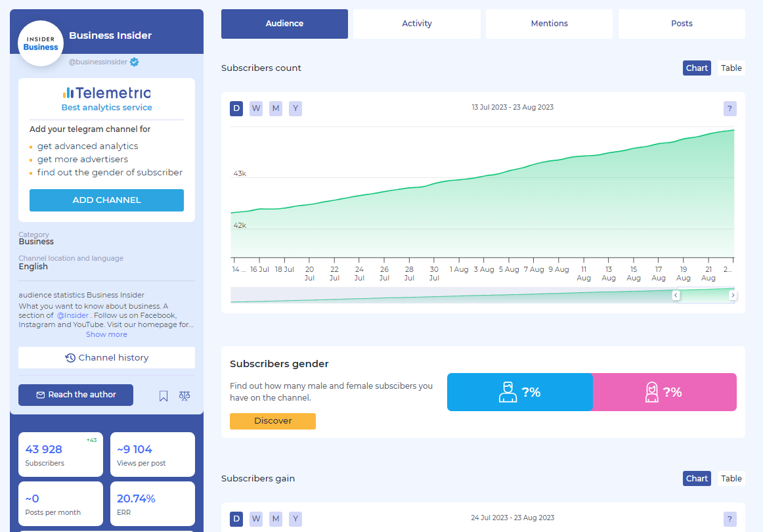
Task: Click the compare scales icon
Action: pyautogui.click(x=185, y=395)
